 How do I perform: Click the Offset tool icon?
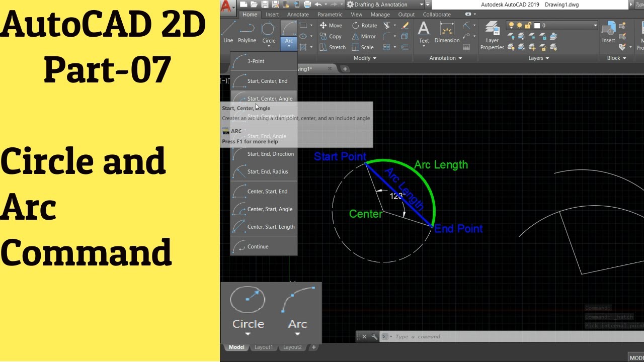pyautogui.click(x=405, y=47)
